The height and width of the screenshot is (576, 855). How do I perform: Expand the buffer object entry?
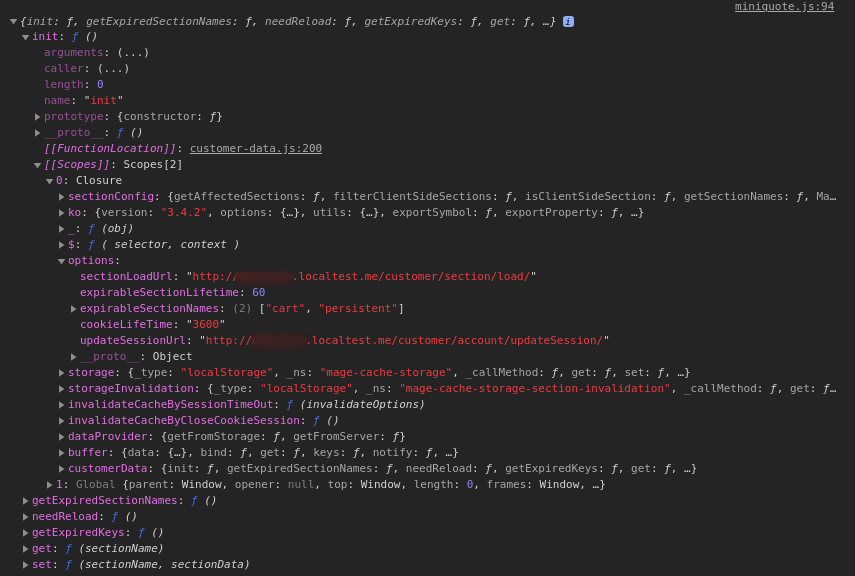[x=61, y=452]
